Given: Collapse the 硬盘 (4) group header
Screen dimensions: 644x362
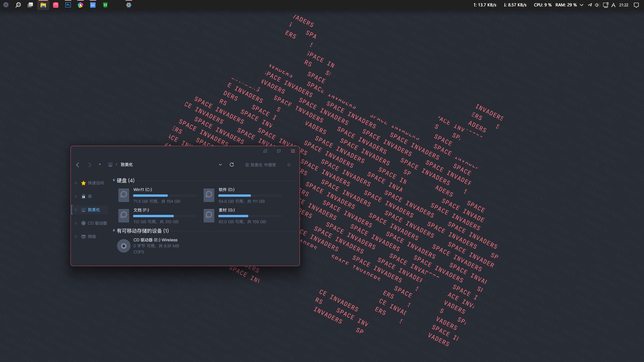Looking at the screenshot, I should [125, 180].
